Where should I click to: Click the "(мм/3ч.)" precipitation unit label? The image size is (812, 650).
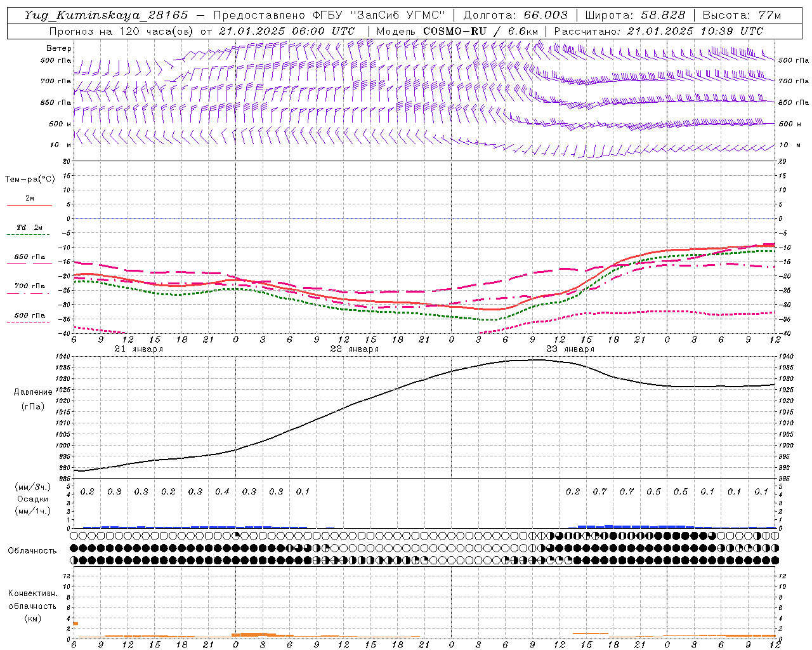click(x=33, y=487)
